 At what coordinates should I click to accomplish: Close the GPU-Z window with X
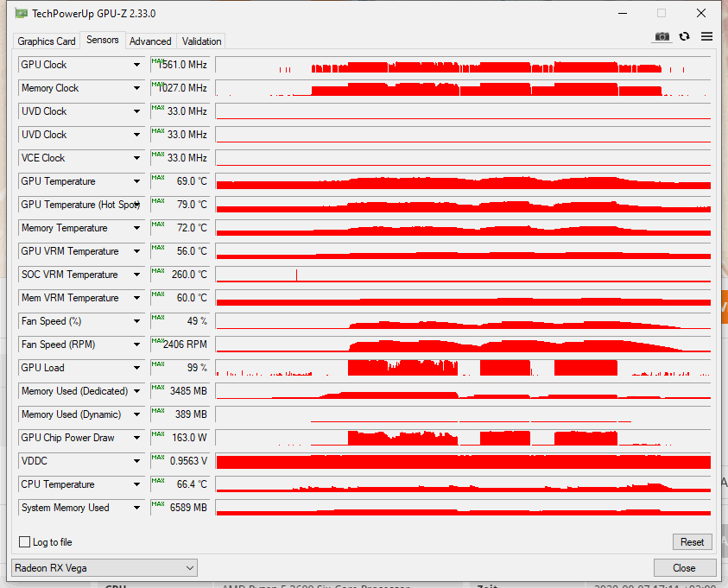tap(701, 13)
